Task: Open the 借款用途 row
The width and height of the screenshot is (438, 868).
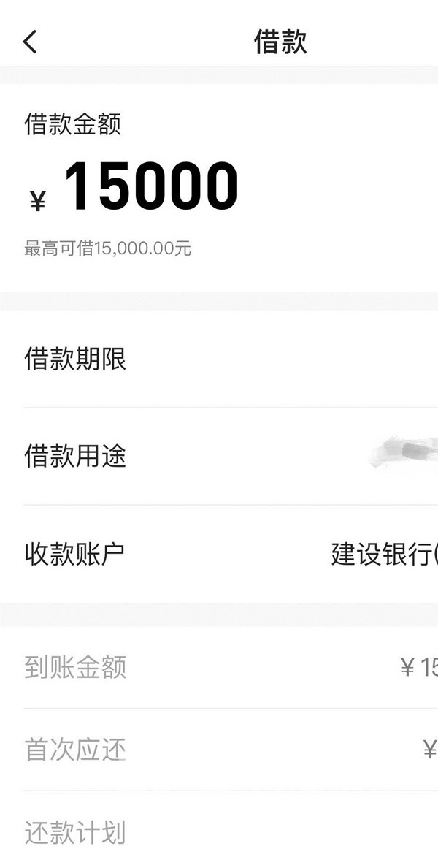Action: coord(219,456)
